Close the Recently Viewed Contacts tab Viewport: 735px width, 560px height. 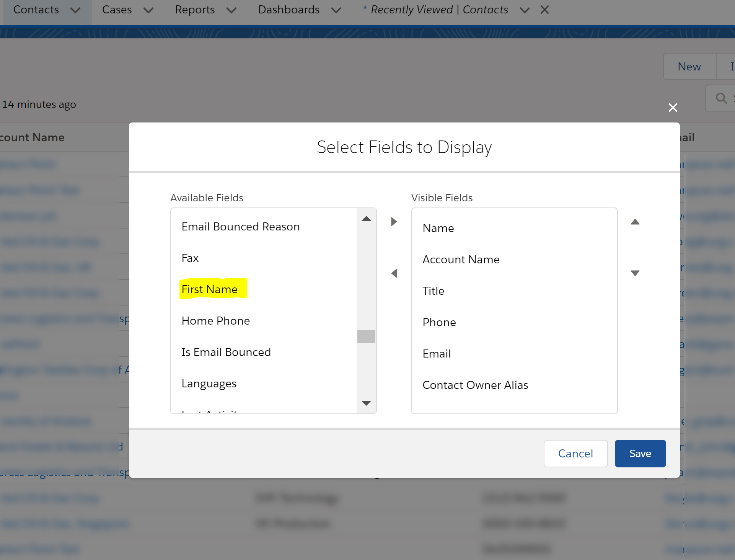point(544,10)
